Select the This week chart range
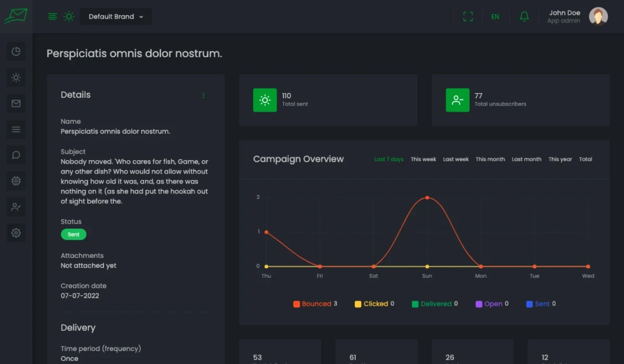The width and height of the screenshot is (624, 364). click(423, 159)
